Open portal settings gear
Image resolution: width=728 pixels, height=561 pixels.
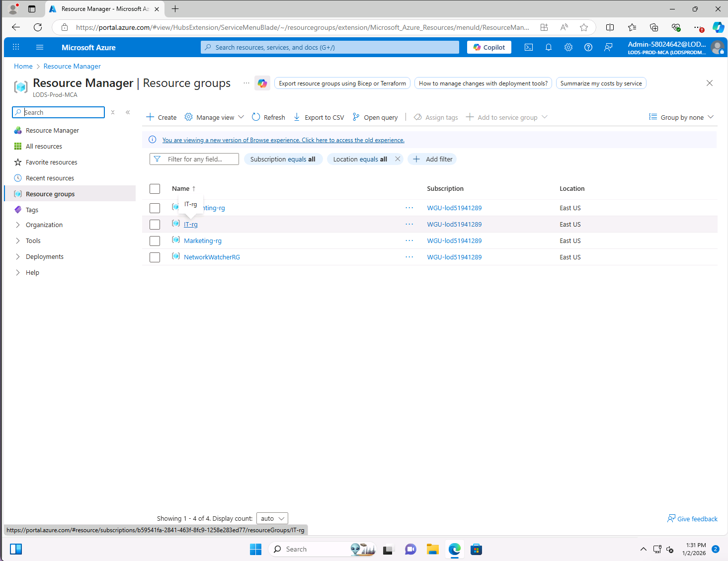coord(568,47)
